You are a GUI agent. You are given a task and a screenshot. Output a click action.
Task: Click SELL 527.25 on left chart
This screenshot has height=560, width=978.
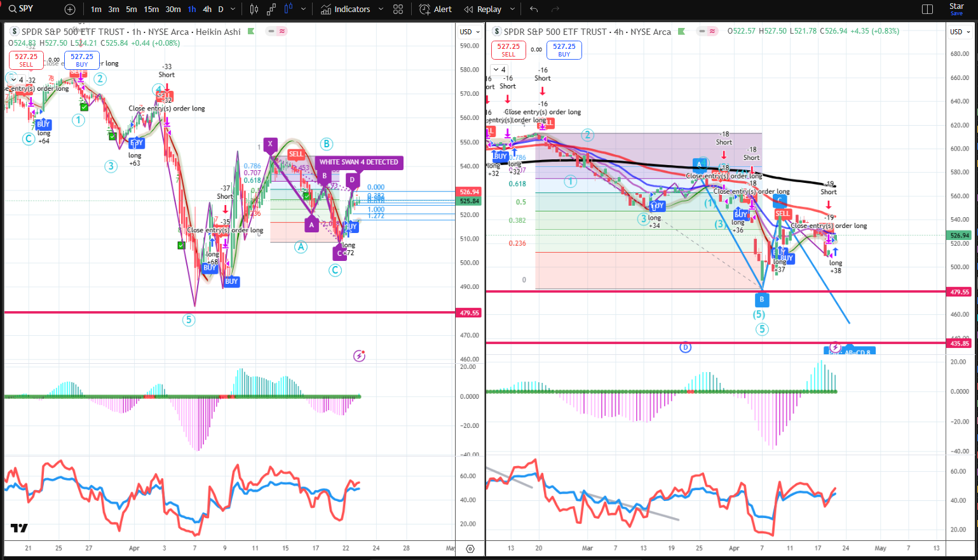pyautogui.click(x=26, y=60)
